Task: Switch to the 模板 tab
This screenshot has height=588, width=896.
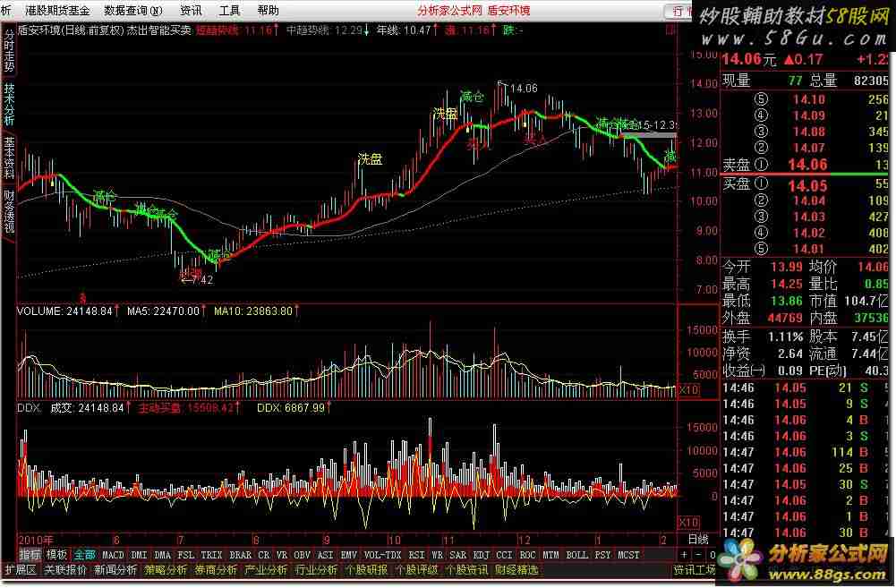Action: click(56, 555)
